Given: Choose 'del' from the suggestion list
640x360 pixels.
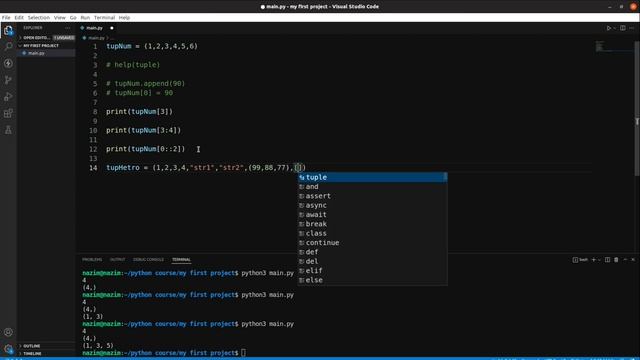Looking at the screenshot, I should [x=372, y=262].
